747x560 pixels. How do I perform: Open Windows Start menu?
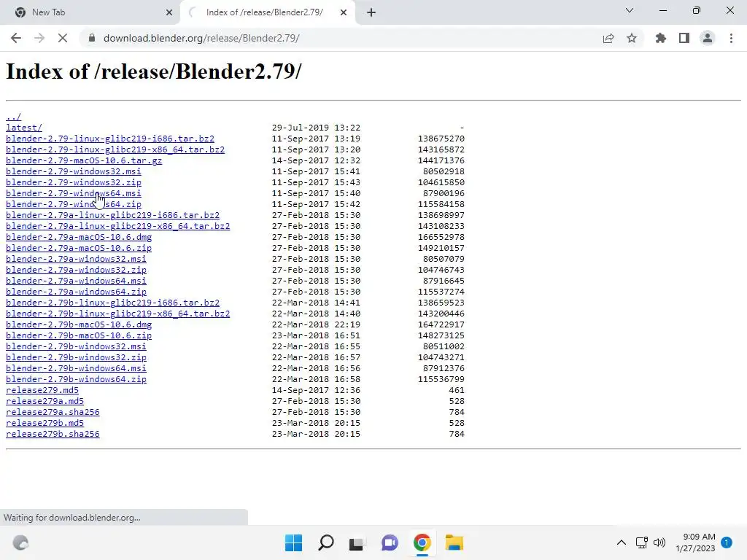point(293,542)
